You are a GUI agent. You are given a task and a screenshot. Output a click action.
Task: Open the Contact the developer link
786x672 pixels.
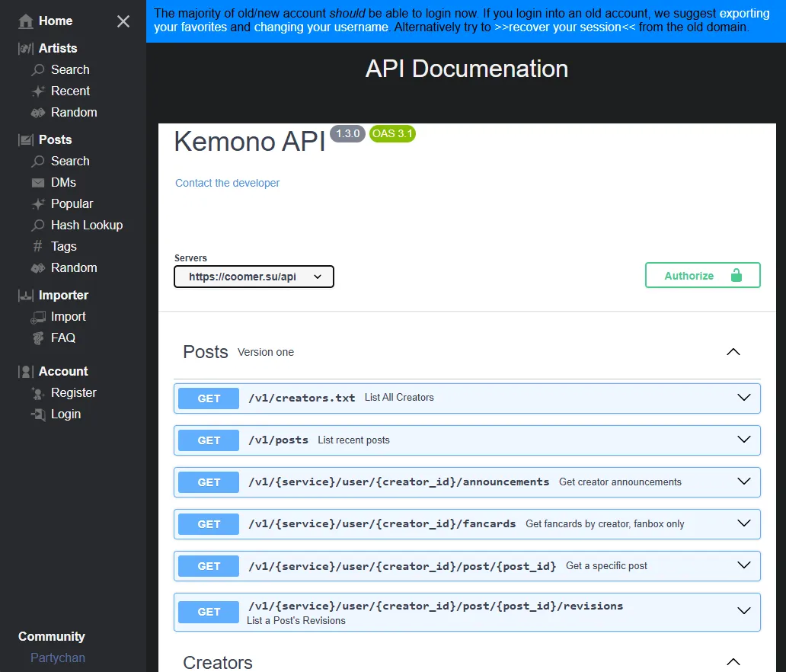[226, 183]
